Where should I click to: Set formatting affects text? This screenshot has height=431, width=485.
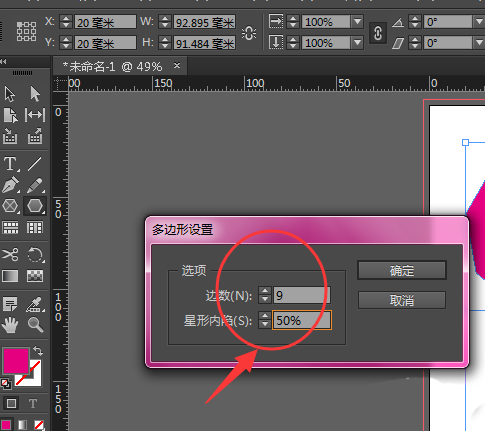coord(33,404)
